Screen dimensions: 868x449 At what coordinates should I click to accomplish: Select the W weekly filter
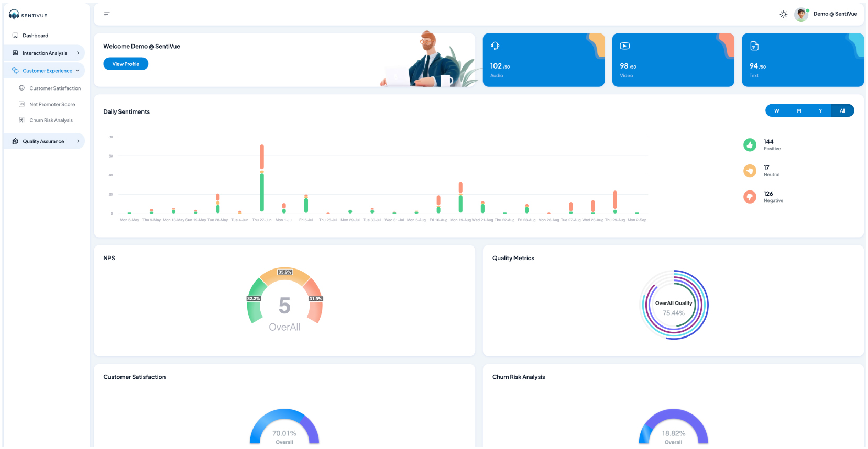(776, 110)
